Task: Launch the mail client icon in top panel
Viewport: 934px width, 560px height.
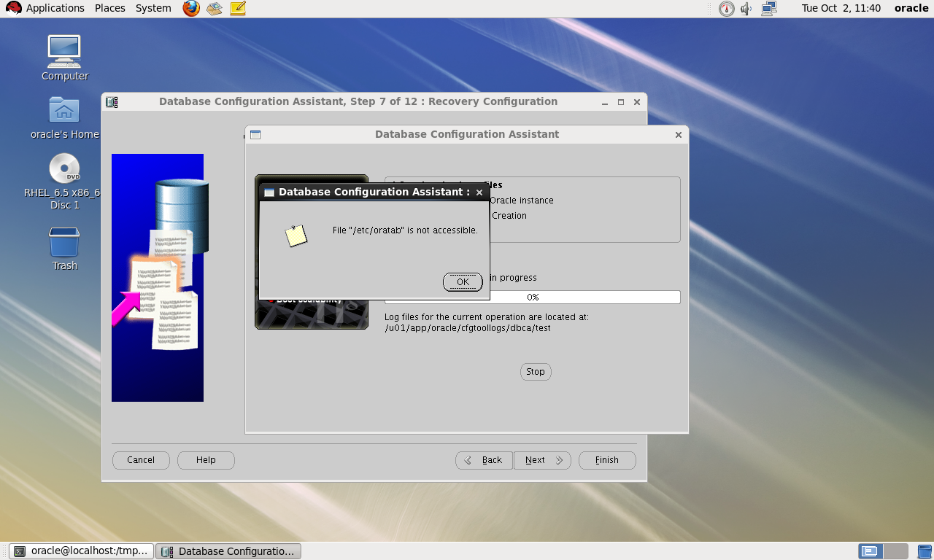Action: 214,9
